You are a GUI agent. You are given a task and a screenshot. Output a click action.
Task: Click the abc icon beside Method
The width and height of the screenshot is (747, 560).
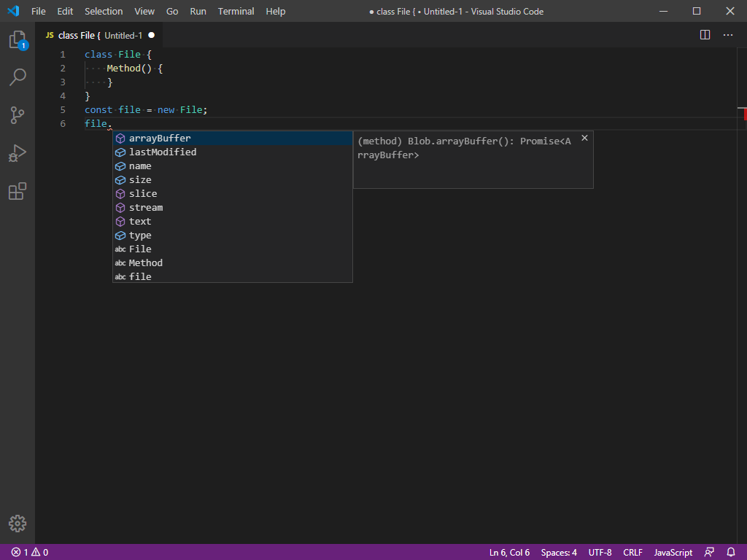tap(120, 262)
